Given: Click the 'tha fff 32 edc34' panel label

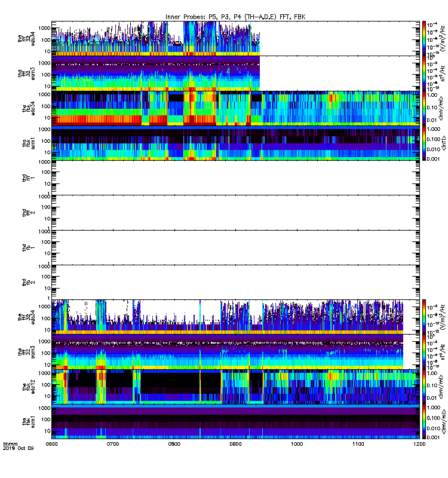Looking at the screenshot, I should pyautogui.click(x=26, y=39).
